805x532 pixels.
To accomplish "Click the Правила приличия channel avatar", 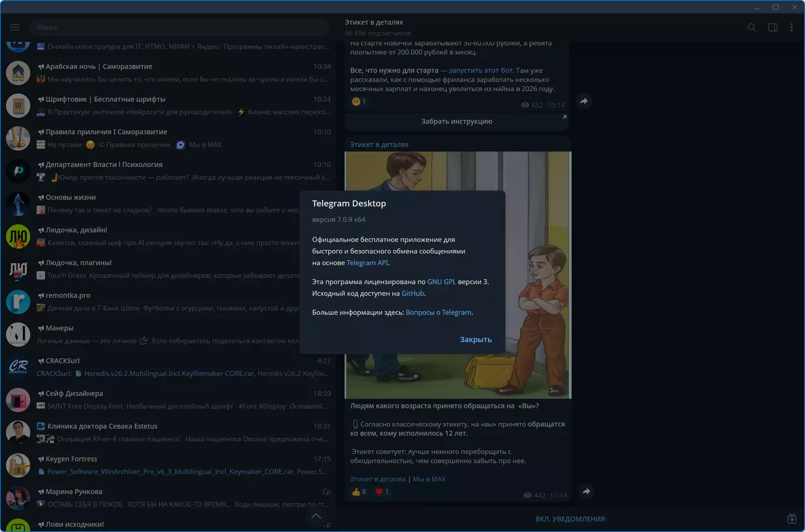I will tap(18, 138).
